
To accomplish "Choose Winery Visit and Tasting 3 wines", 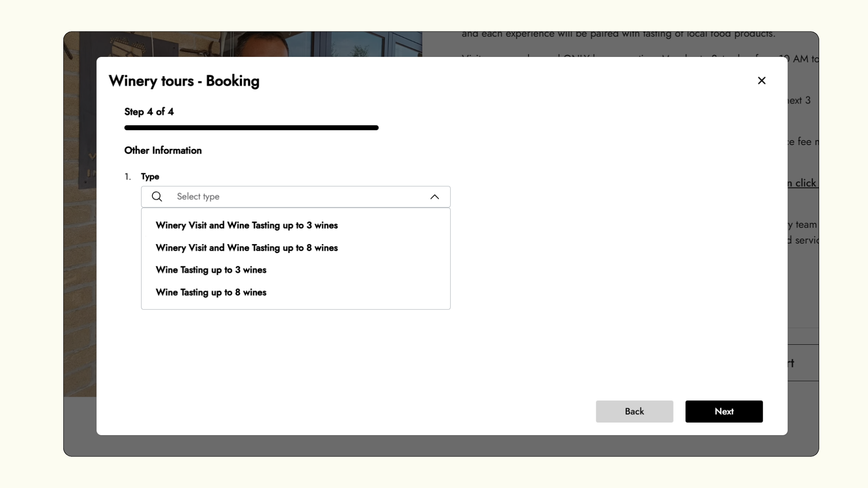I will pos(247,225).
